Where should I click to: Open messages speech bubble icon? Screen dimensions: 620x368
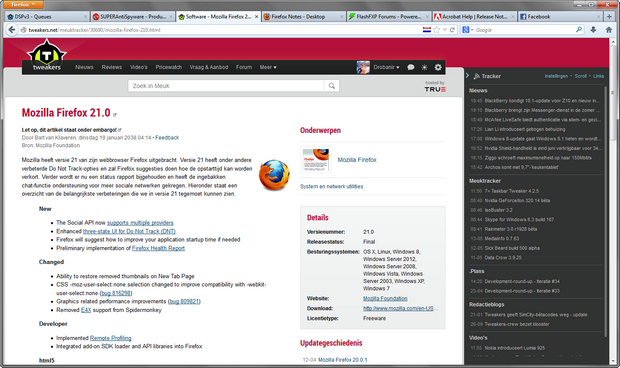[x=411, y=67]
